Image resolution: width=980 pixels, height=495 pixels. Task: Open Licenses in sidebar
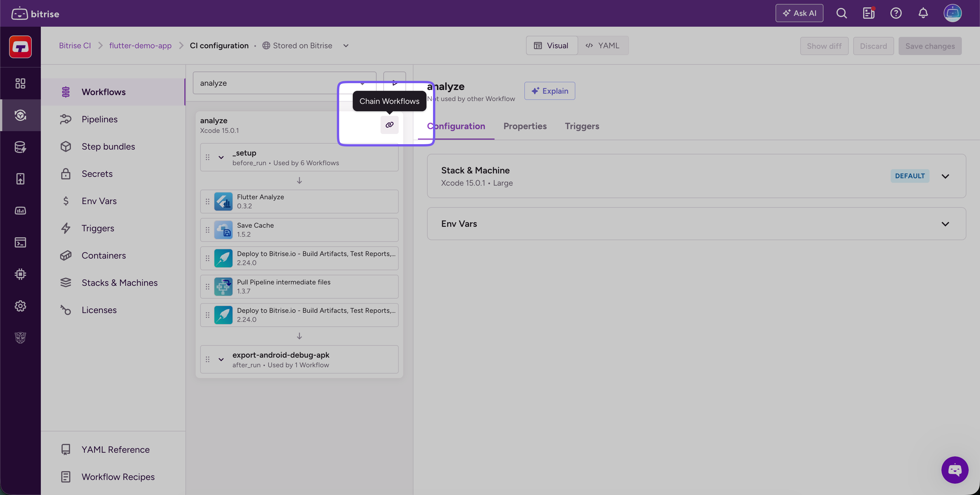[x=113, y=310]
